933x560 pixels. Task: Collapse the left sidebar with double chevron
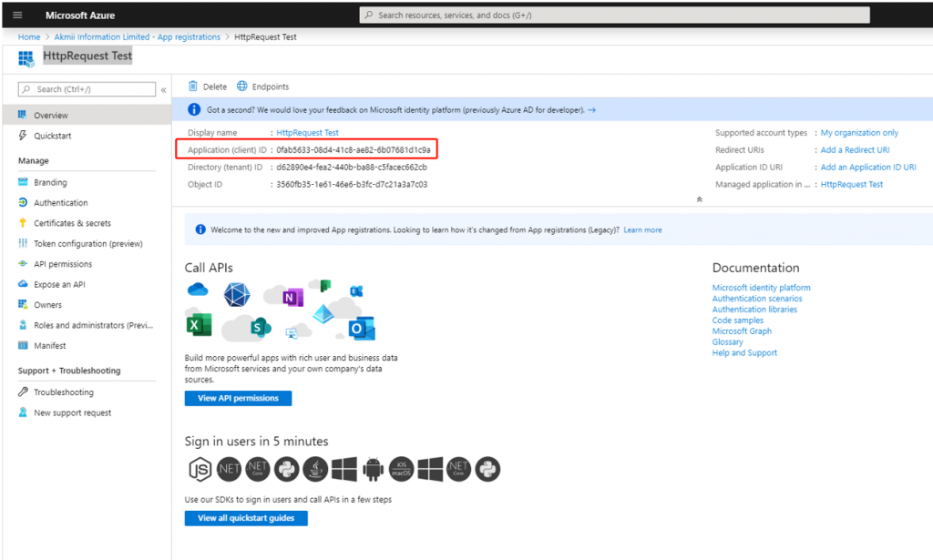click(164, 90)
